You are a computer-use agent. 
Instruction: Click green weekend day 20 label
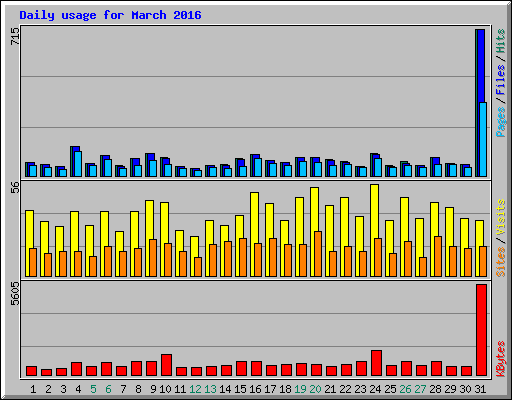pos(315,389)
